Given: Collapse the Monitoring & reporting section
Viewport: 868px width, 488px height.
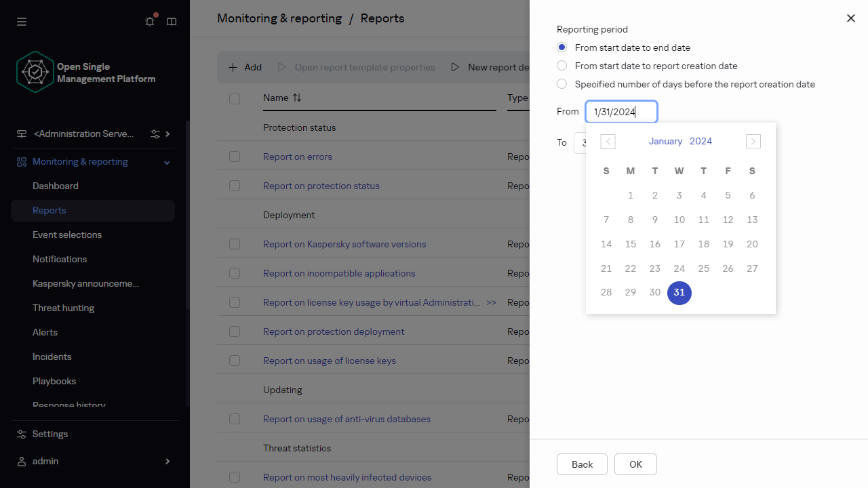Looking at the screenshot, I should 167,162.
